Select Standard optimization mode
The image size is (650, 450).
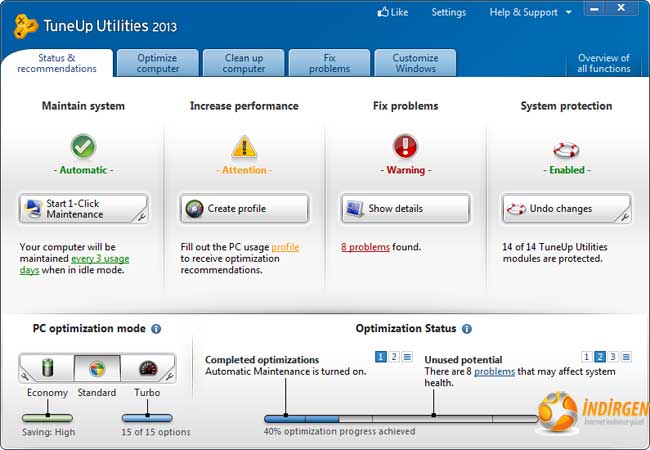[x=97, y=368]
